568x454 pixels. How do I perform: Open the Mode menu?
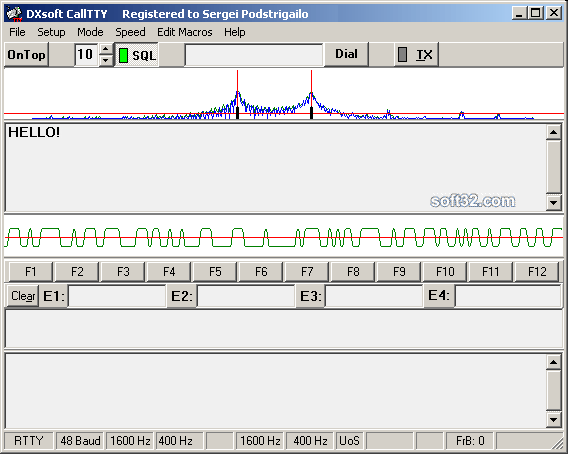point(90,32)
